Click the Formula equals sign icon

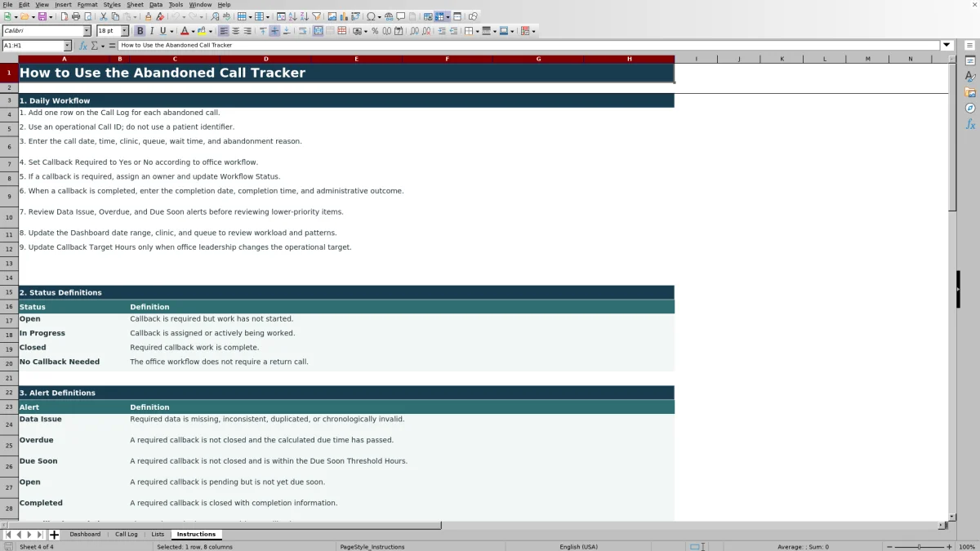click(x=113, y=46)
